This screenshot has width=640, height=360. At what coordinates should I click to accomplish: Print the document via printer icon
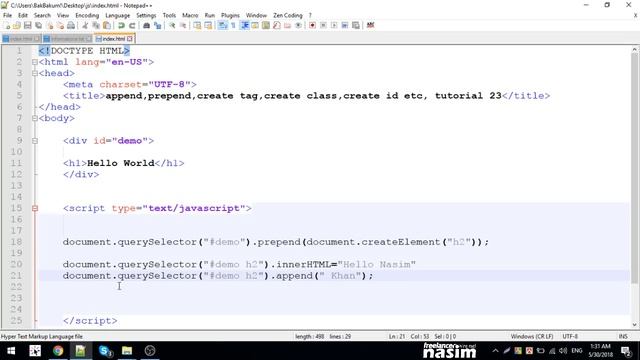click(x=71, y=25)
